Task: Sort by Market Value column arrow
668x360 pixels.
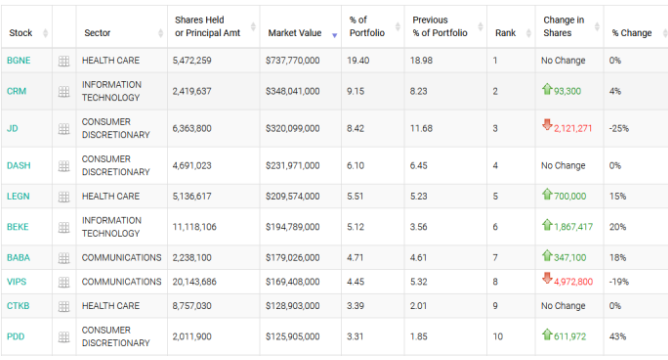Action: coord(334,35)
